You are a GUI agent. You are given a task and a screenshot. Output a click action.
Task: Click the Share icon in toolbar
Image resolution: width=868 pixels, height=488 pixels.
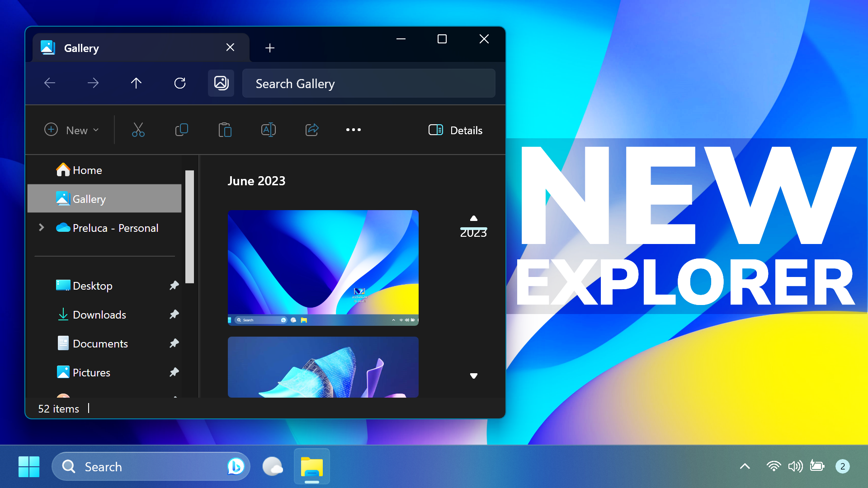coord(312,130)
